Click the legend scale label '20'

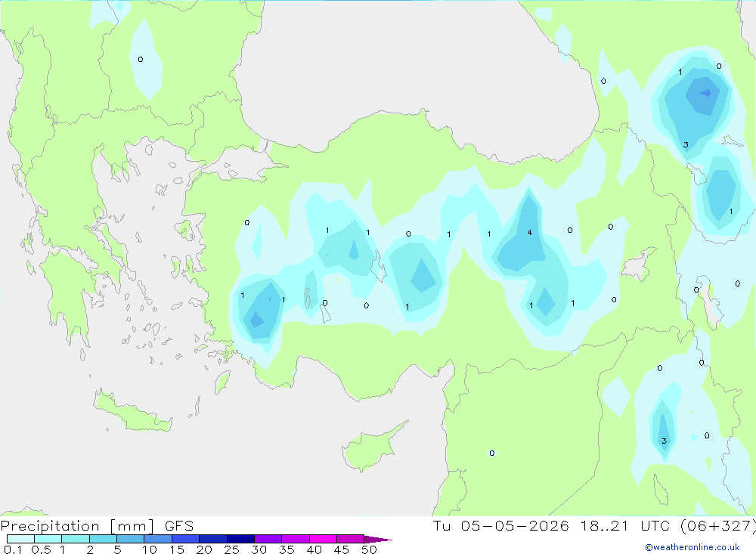204,549
